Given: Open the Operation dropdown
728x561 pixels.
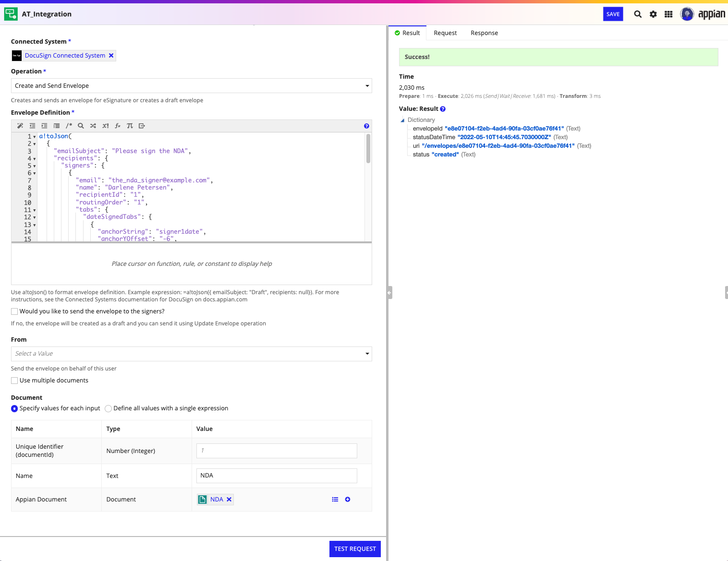Looking at the screenshot, I should pos(192,86).
